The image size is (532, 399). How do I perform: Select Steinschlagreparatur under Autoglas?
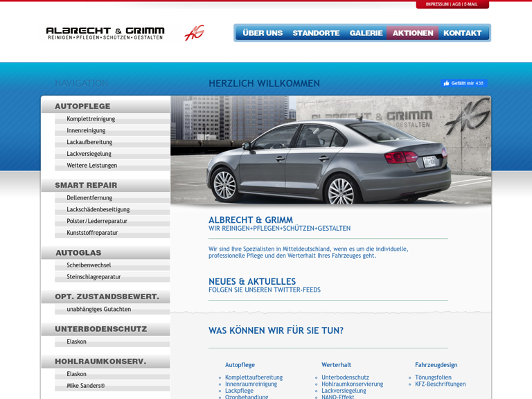pyautogui.click(x=94, y=277)
